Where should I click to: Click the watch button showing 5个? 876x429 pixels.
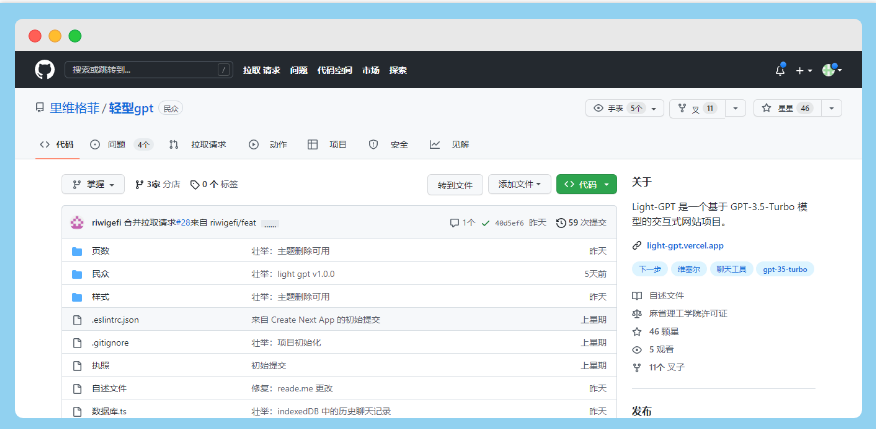[625, 108]
